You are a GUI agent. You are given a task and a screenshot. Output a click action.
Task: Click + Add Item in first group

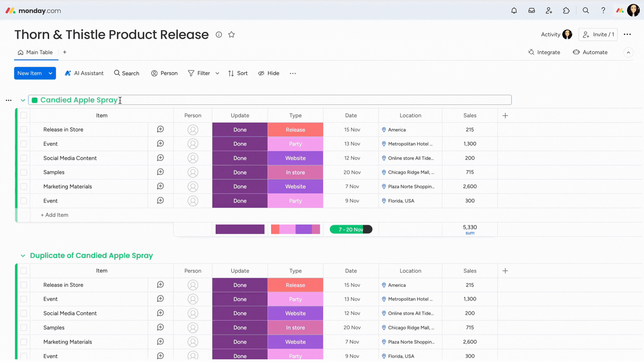pos(54,215)
